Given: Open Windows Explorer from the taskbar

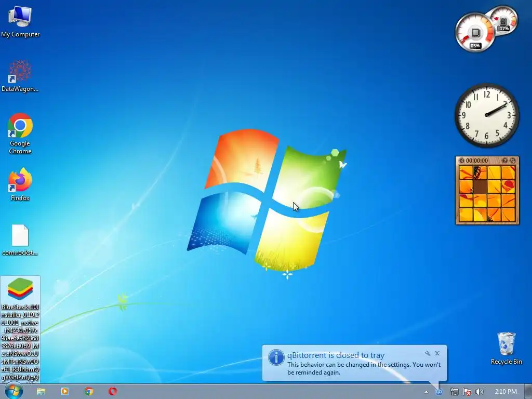Looking at the screenshot, I should coord(41,392).
